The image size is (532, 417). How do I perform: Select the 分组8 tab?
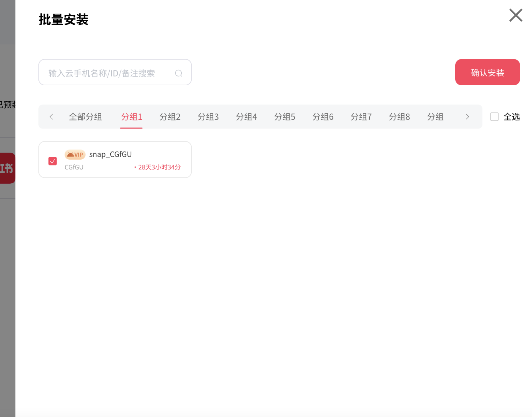(x=399, y=117)
